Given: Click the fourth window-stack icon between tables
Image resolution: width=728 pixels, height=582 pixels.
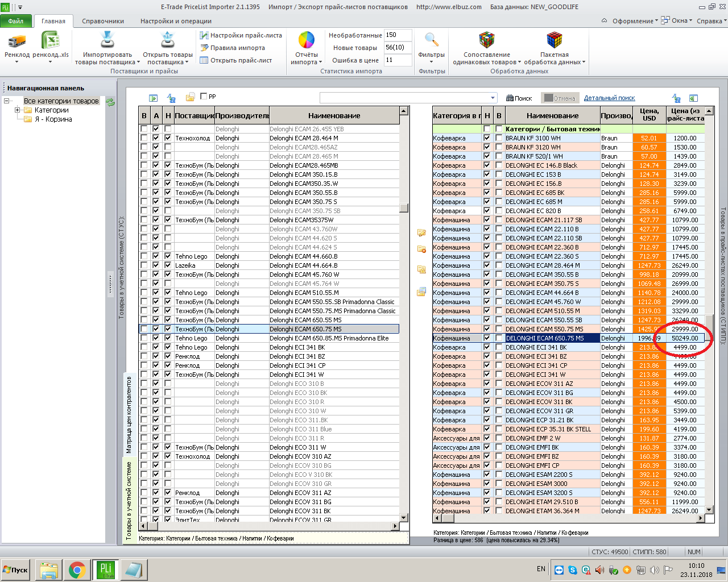Looking at the screenshot, I should point(421,292).
